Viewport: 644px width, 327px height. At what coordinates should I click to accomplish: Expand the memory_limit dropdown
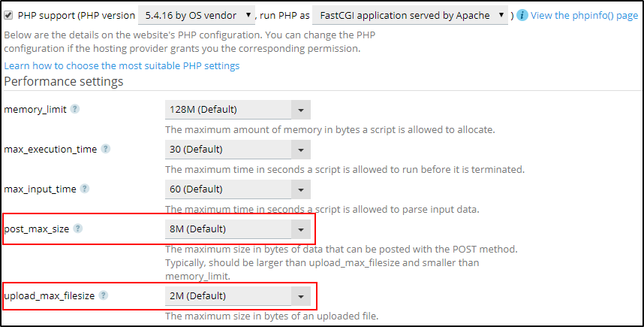(x=301, y=110)
